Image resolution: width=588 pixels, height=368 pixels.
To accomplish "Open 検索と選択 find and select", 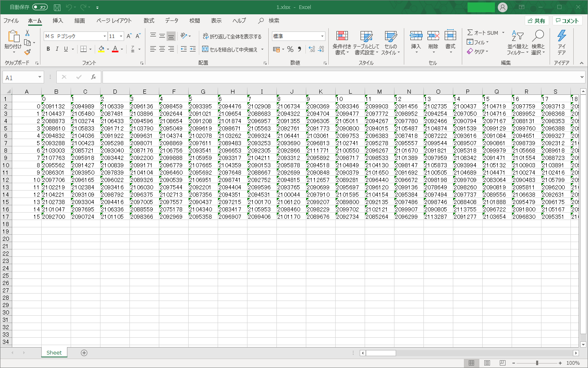I will 538,43.
